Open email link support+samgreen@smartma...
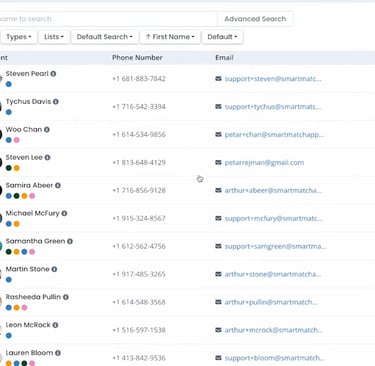 click(x=275, y=246)
